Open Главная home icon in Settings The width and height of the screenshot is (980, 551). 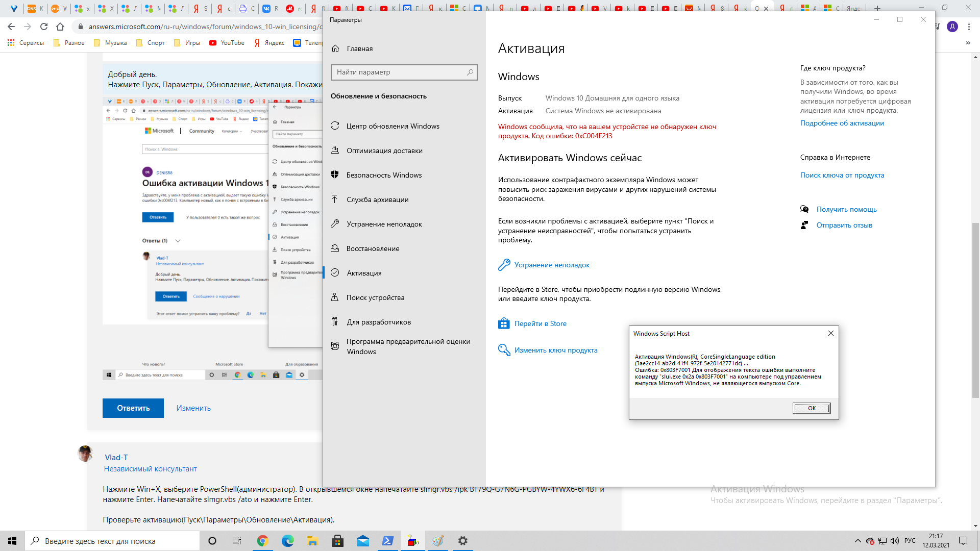tap(335, 48)
